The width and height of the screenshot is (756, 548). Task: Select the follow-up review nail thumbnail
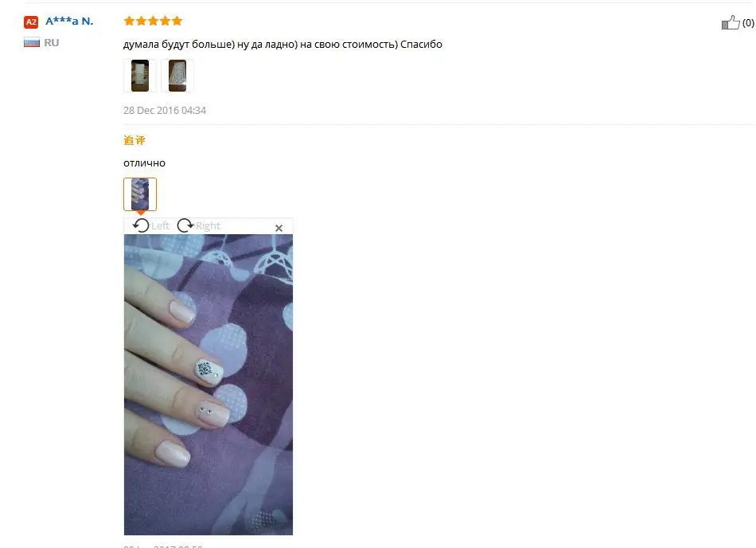[x=140, y=194]
